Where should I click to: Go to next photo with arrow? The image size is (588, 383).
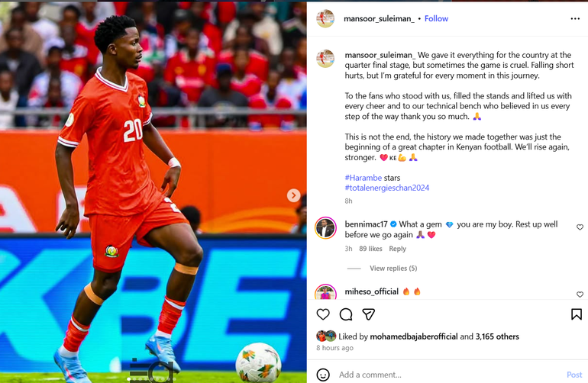tap(294, 195)
